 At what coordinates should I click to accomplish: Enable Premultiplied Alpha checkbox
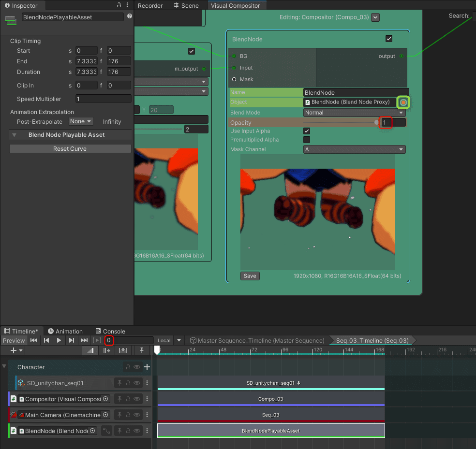click(x=307, y=140)
